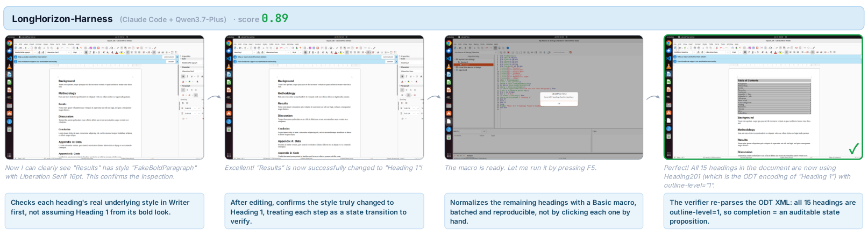This screenshot has height=236, width=868.
Task: Click OK in third screenshot's macro dialog
Action: click(559, 103)
